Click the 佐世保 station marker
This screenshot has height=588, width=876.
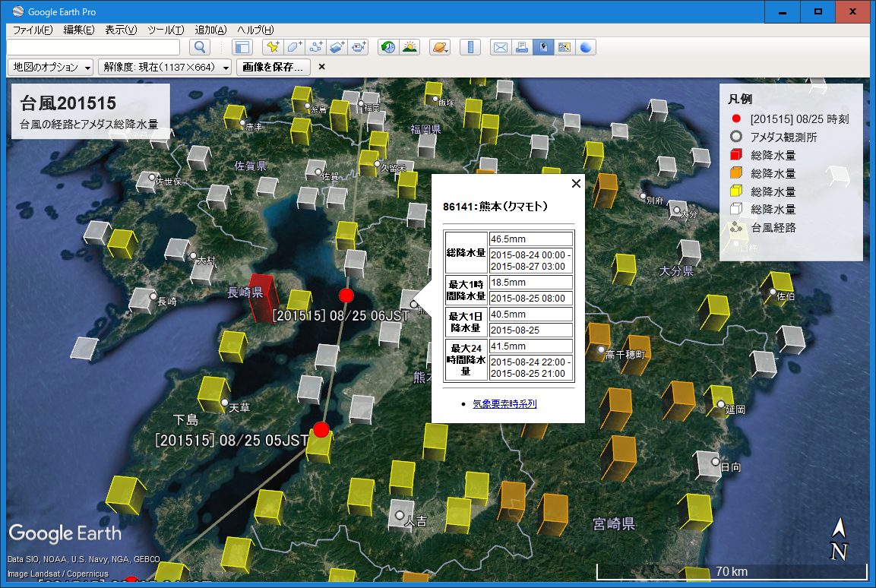pyautogui.click(x=152, y=177)
